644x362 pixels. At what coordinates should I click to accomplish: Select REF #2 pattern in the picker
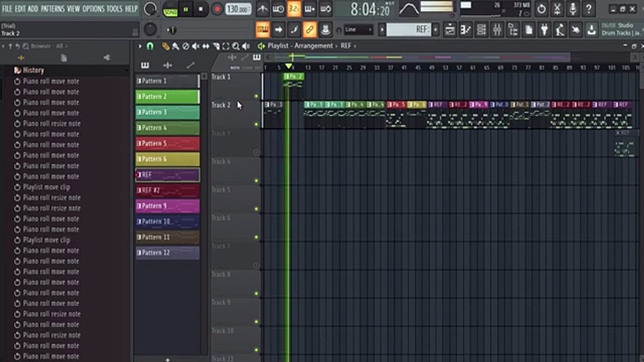coord(168,190)
